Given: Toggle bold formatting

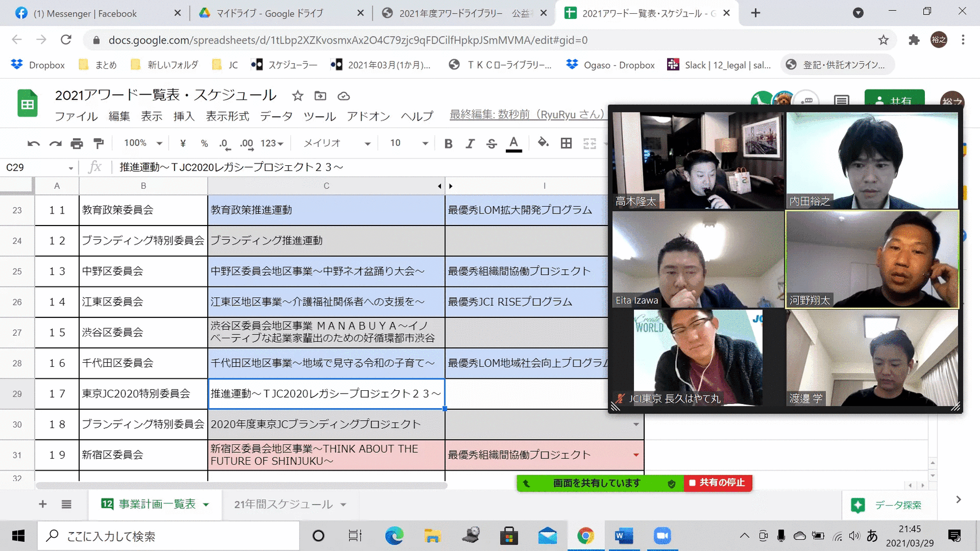Looking at the screenshot, I should pos(448,143).
